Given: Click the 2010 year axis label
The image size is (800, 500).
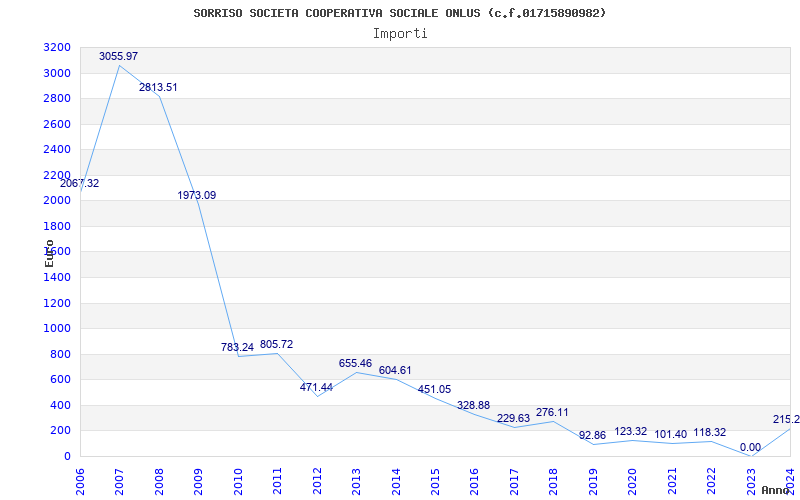Looking at the screenshot, I should [x=238, y=483].
